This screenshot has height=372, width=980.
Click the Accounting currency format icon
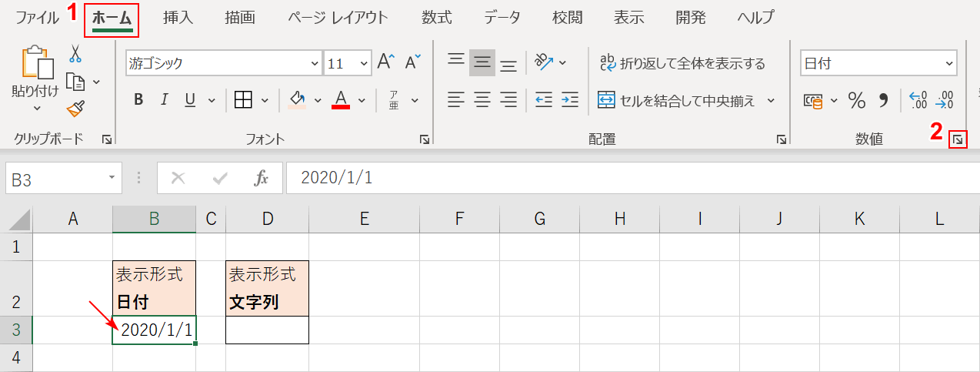(813, 100)
